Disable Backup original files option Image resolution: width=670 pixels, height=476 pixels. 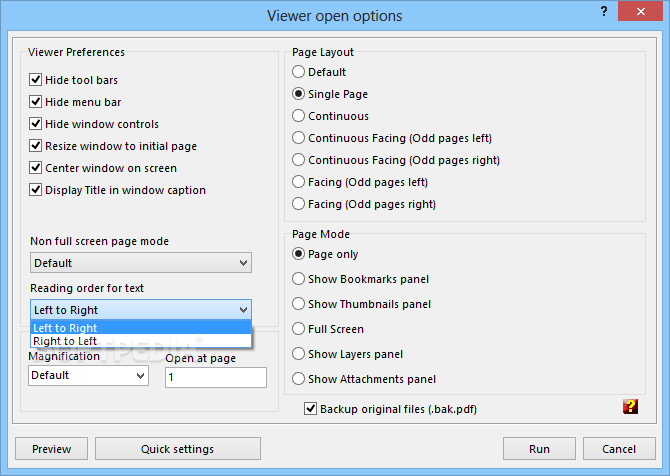click(x=311, y=408)
